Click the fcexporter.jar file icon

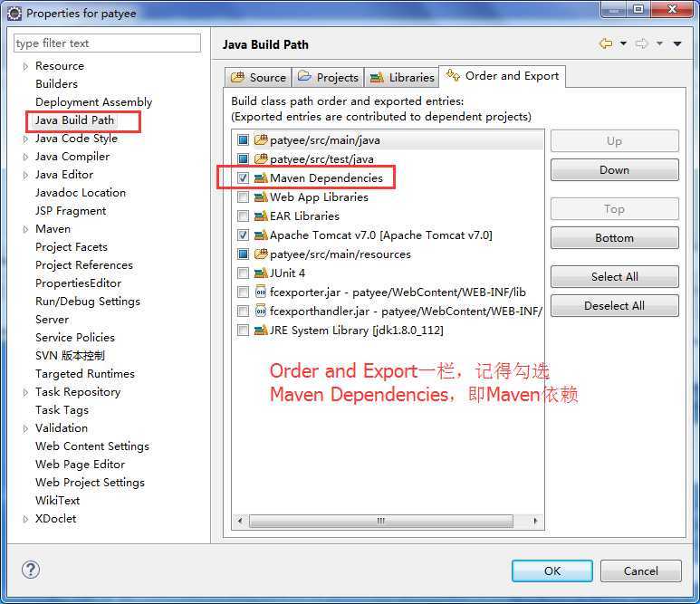261,292
